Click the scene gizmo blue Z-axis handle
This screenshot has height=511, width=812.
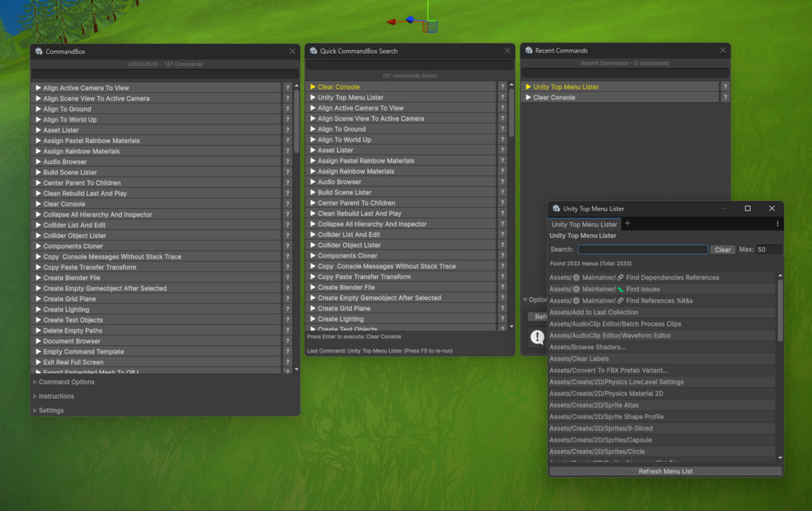click(x=410, y=20)
